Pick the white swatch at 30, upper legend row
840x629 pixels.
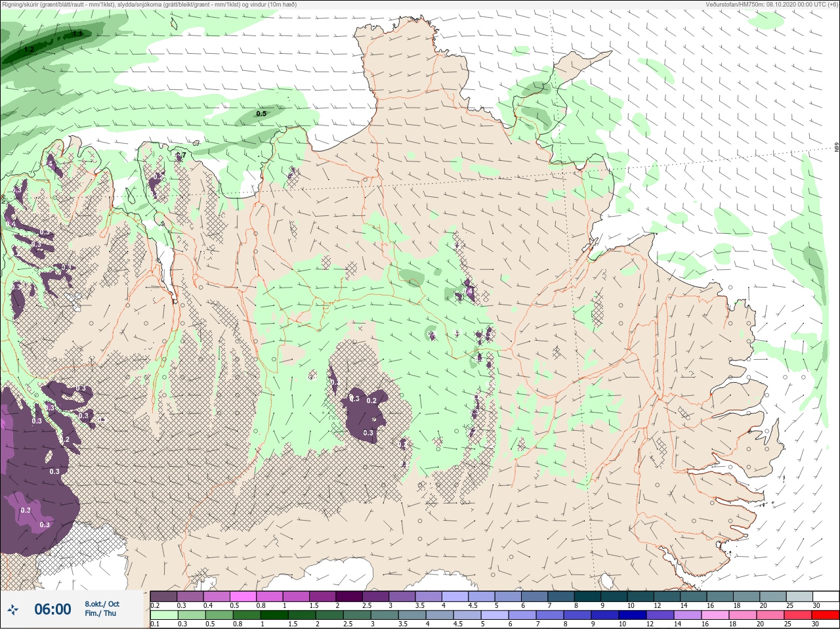point(825,596)
